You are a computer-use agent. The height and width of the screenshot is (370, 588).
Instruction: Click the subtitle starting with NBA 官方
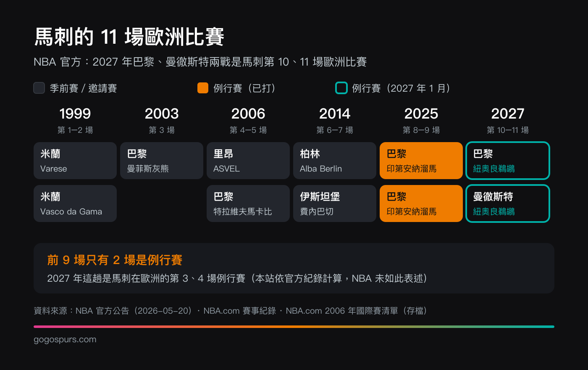click(200, 62)
